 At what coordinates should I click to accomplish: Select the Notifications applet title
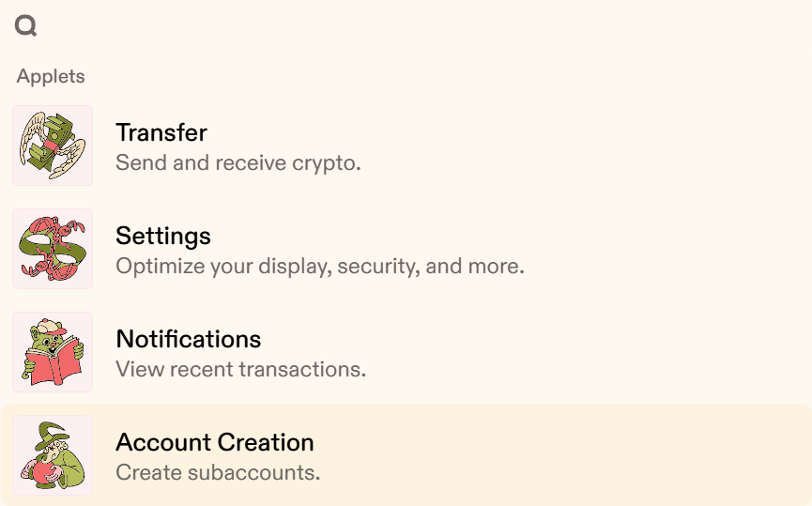tap(189, 339)
